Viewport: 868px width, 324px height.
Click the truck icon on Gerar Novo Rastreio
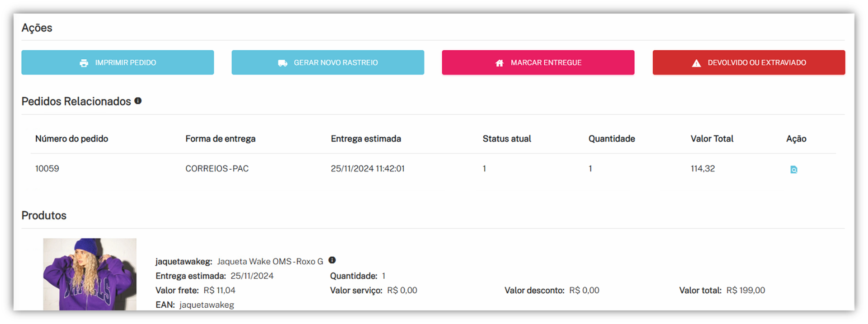click(x=283, y=63)
